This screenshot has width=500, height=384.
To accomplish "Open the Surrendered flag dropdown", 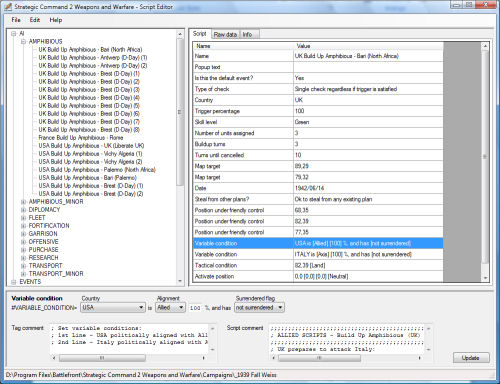I will (259, 307).
